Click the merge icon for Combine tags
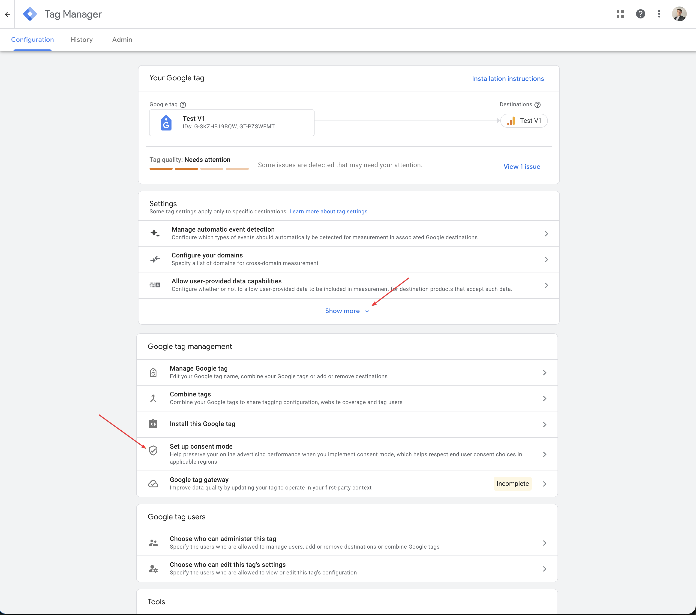Image resolution: width=696 pixels, height=616 pixels. point(153,398)
